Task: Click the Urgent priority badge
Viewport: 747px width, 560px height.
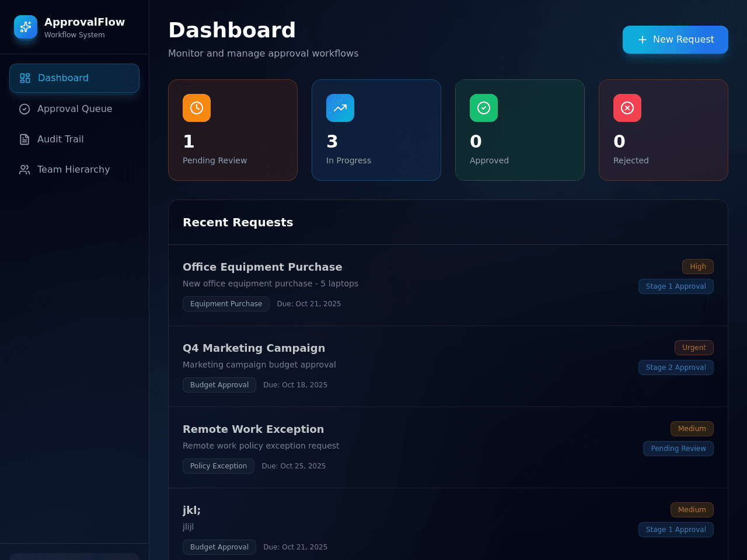Action: [694, 348]
